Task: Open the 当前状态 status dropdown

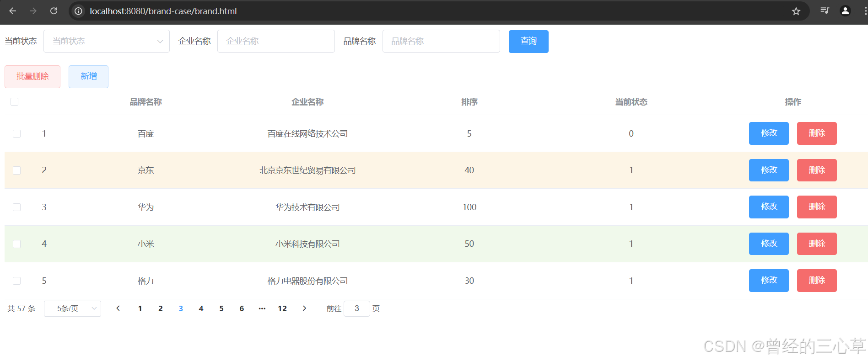Action: [107, 41]
